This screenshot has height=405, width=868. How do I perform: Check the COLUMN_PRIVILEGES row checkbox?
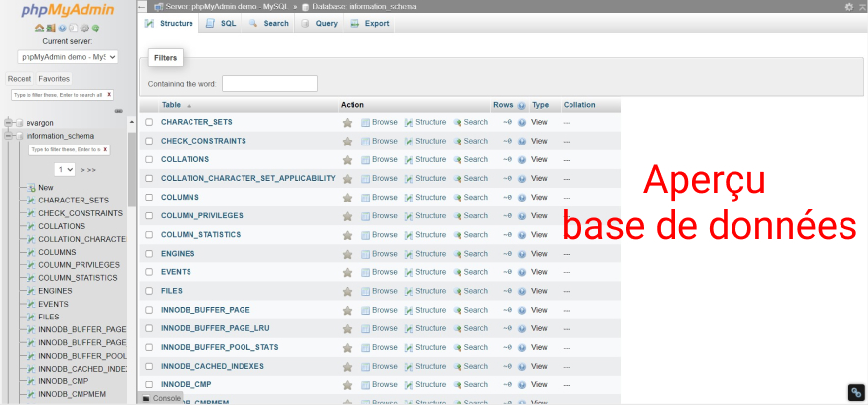149,216
